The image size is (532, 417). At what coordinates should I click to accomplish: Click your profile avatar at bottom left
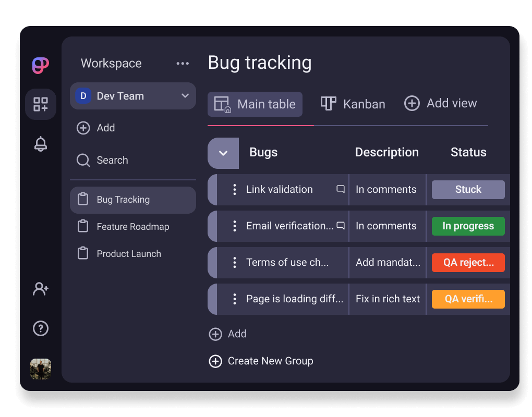click(40, 369)
